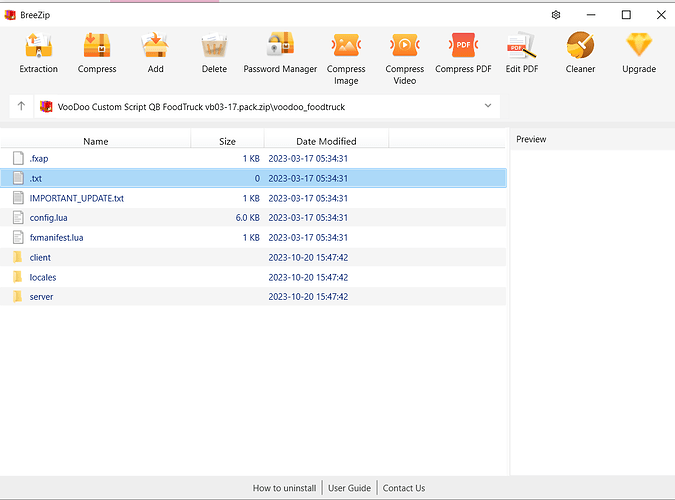
Task: Click the 6.0 KB size of config.lua
Action: point(248,217)
